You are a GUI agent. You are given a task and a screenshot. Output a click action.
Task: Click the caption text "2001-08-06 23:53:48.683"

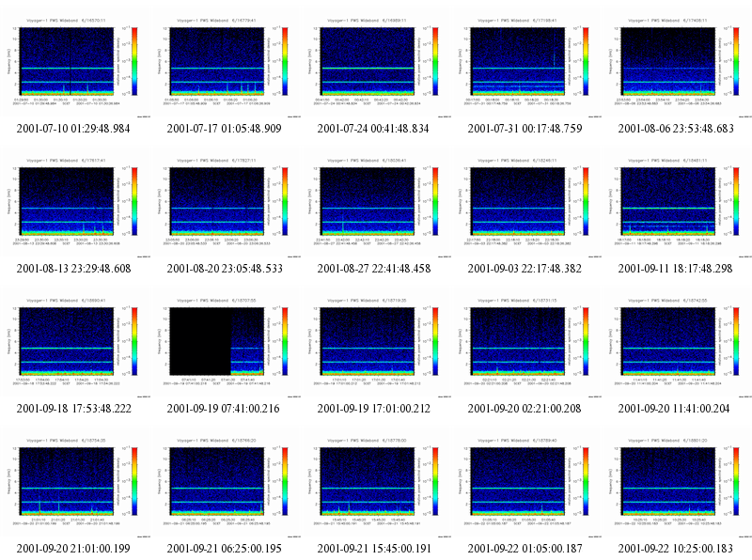pyautogui.click(x=676, y=129)
